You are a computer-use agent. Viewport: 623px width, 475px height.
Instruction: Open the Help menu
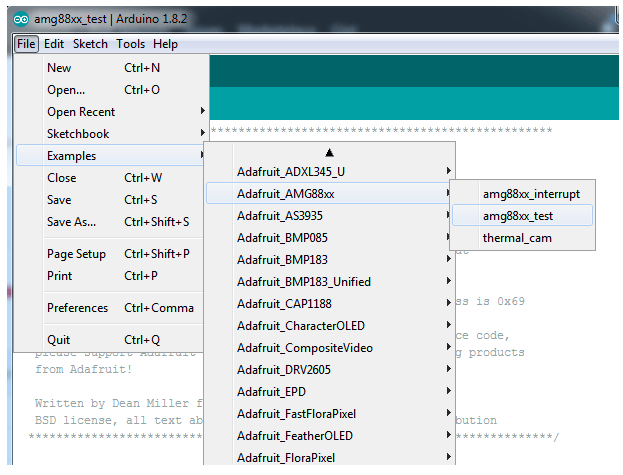(x=165, y=44)
